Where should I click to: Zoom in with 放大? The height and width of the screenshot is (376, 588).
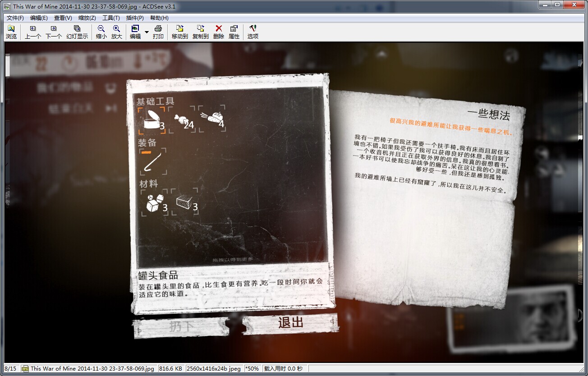pyautogui.click(x=117, y=32)
